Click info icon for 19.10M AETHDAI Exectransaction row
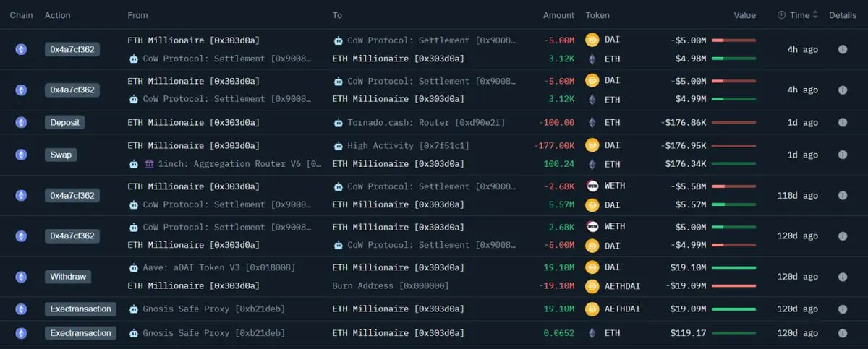The image size is (868, 349). coord(843,309)
